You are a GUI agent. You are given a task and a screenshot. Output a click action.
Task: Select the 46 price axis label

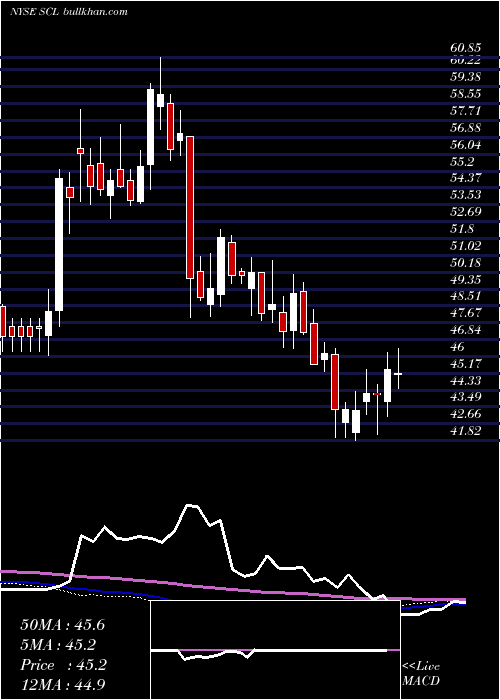click(x=457, y=347)
